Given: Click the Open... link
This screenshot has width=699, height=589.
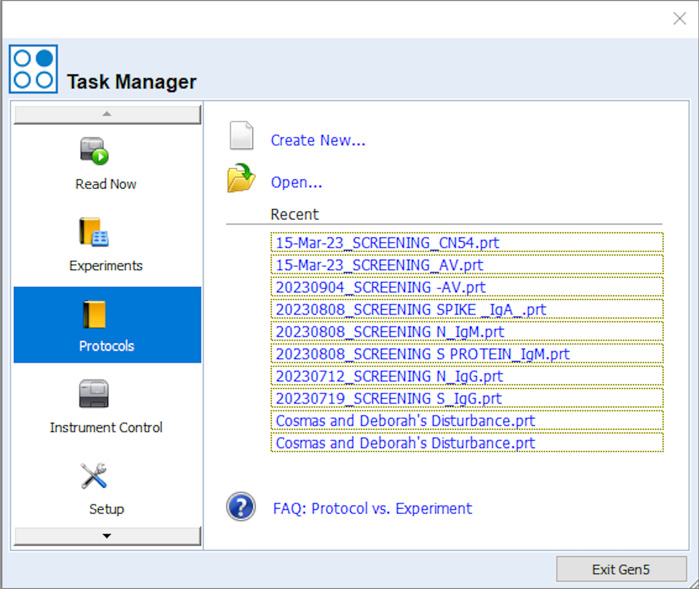Looking at the screenshot, I should pos(296,182).
